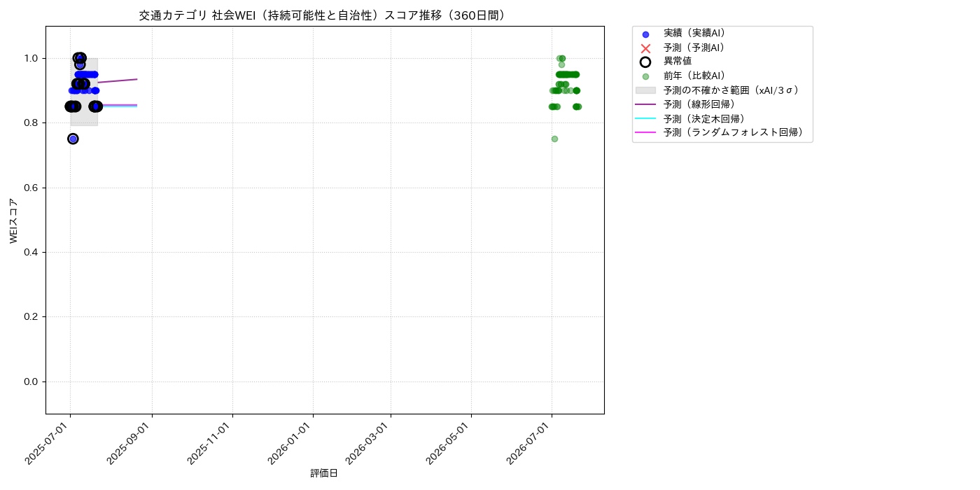The width and height of the screenshot is (980, 490).
Task: Click the magenta ランダムフォレスト回帰 legend line
Action: click(645, 132)
